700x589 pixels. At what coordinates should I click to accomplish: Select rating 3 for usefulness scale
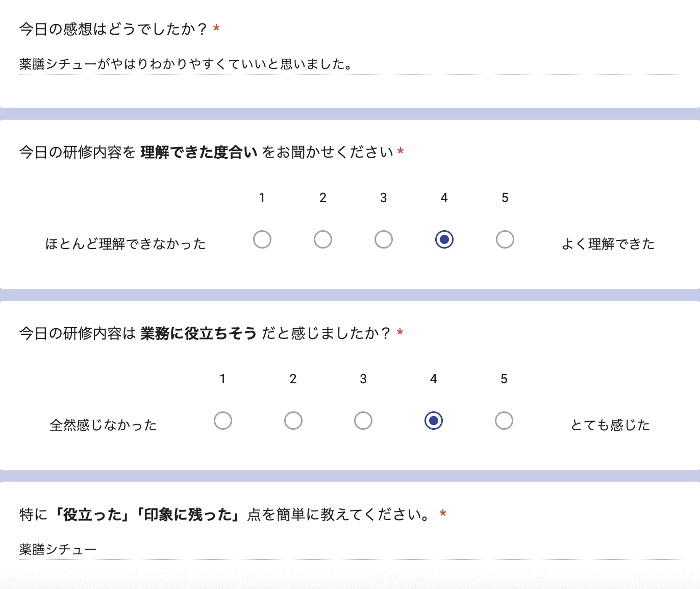[x=363, y=420]
